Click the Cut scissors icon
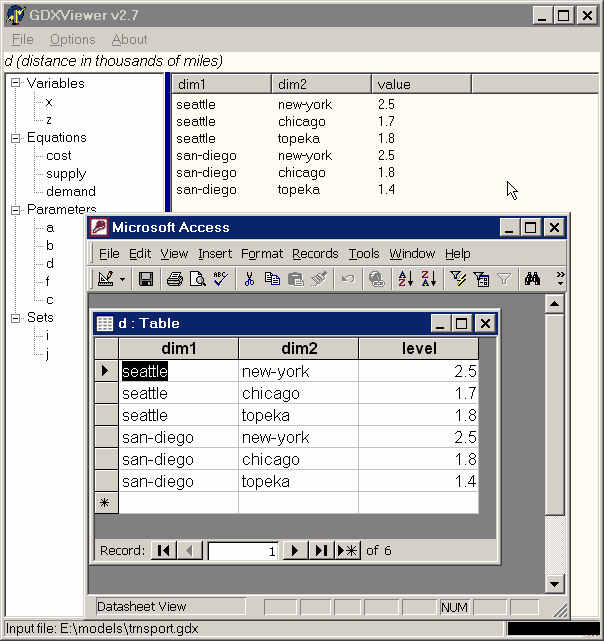604x641 pixels. (x=249, y=279)
